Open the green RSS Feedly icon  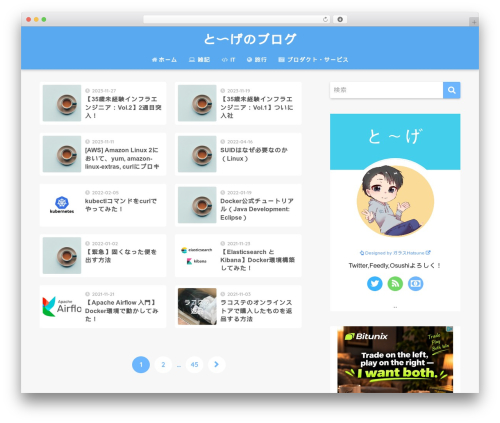tap(395, 283)
